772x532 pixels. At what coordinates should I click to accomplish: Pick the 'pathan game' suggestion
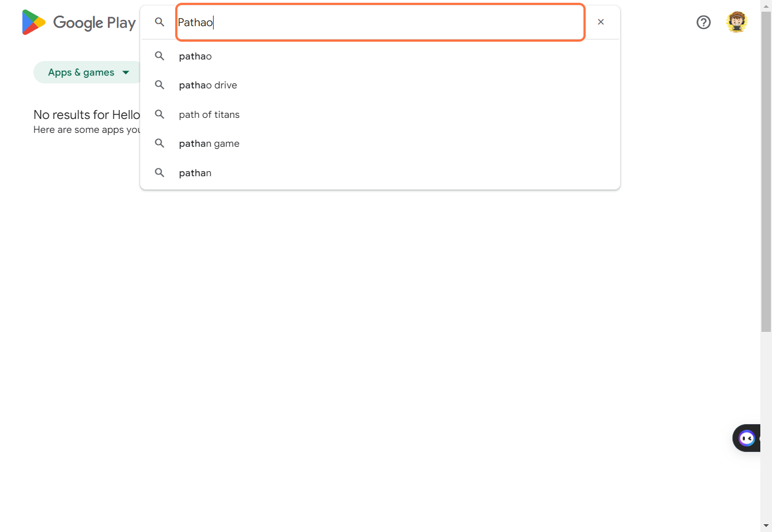point(209,143)
